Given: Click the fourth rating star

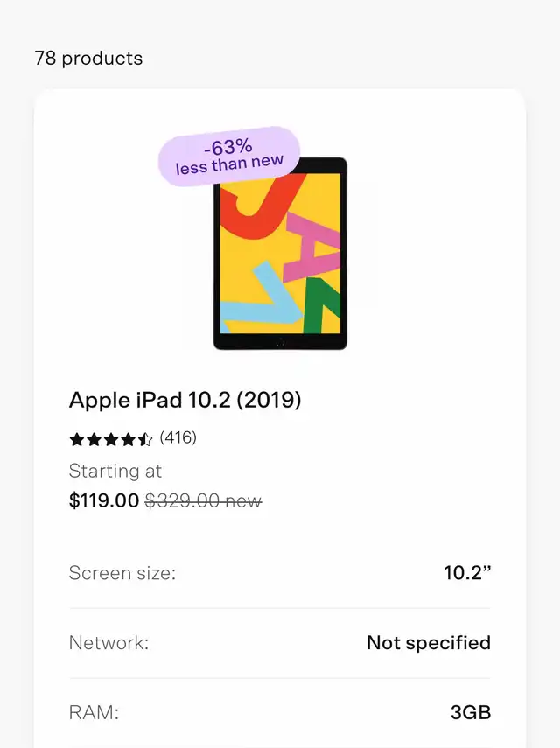Looking at the screenshot, I should [x=129, y=439].
